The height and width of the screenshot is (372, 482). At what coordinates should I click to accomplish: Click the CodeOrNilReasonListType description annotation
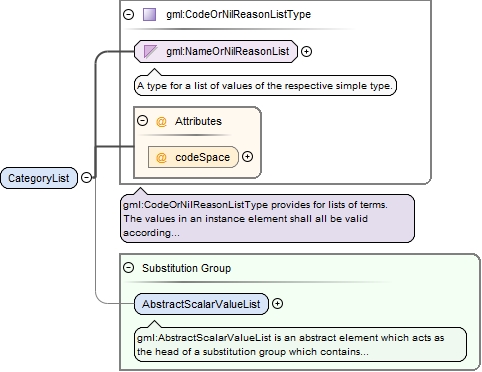point(267,218)
